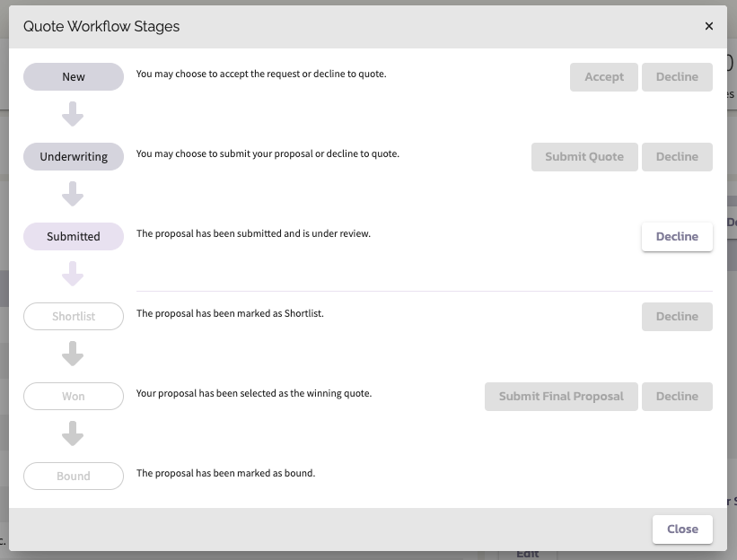Select the Won stage pill

point(73,396)
